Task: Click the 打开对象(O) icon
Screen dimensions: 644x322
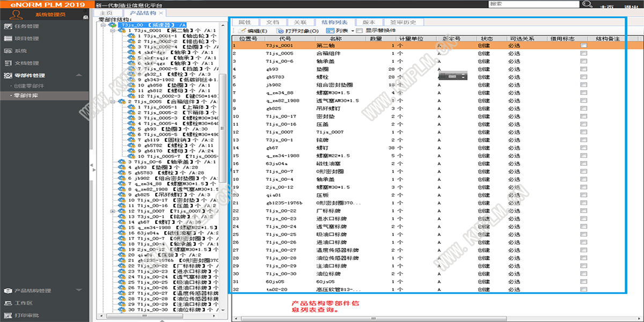Action: point(281,31)
